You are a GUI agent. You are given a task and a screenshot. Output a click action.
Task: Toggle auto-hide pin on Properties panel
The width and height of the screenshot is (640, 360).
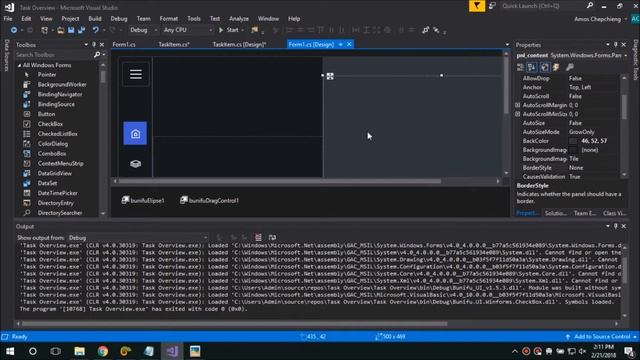coord(616,45)
